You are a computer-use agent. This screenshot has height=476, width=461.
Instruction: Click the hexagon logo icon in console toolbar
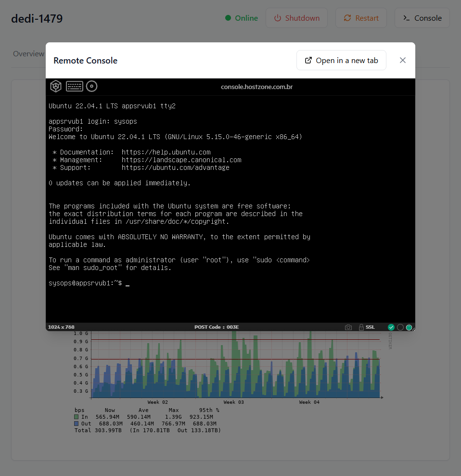[56, 87]
